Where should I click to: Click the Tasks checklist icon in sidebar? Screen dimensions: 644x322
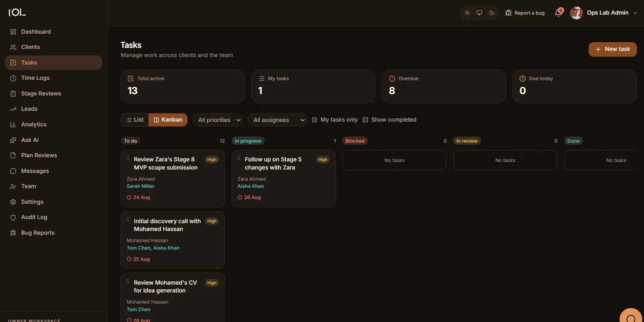[13, 63]
